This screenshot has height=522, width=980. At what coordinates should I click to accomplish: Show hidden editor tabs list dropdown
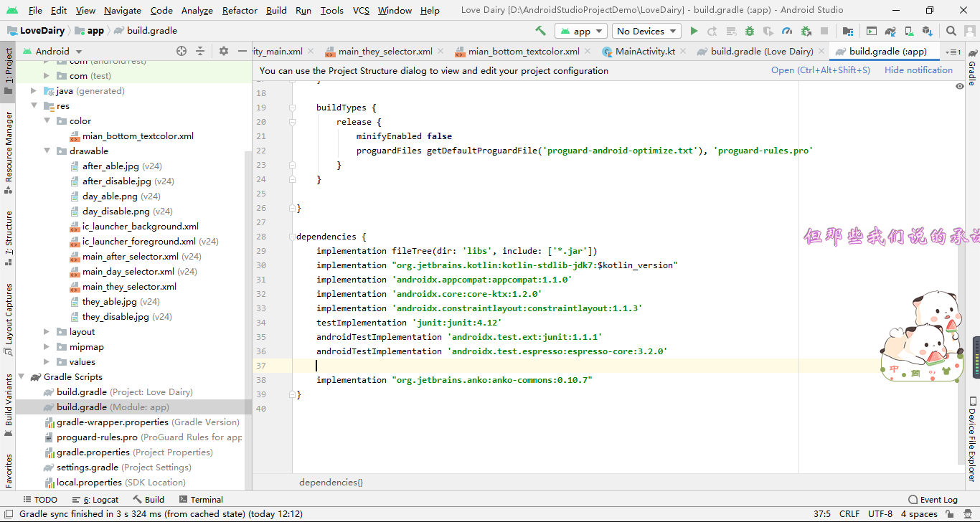(x=953, y=52)
